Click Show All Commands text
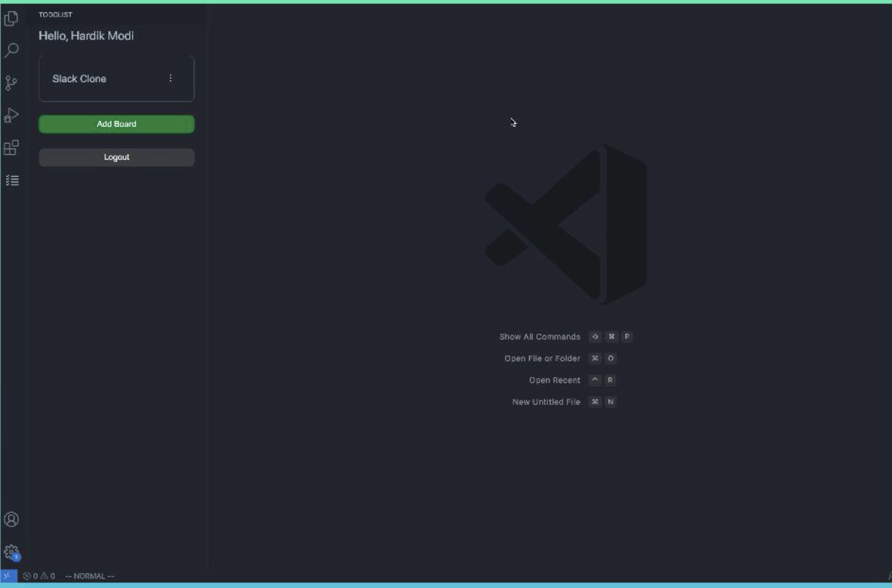 540,337
